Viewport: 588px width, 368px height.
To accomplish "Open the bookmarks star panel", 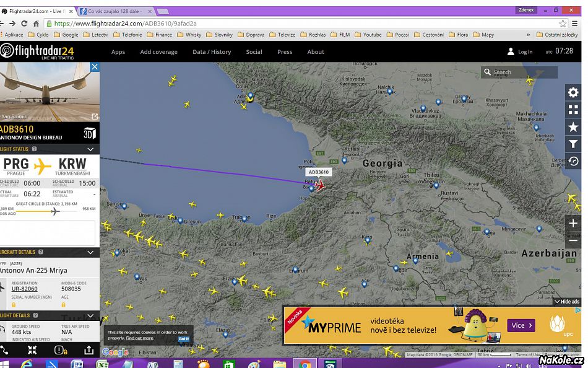I will click(573, 127).
